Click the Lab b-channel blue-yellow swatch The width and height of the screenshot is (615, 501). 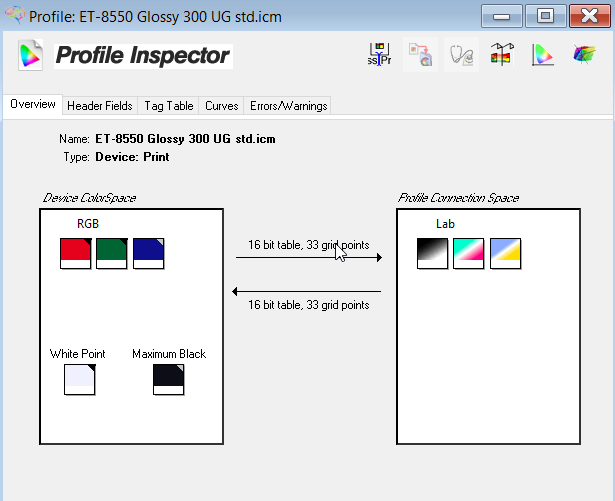[x=506, y=253]
